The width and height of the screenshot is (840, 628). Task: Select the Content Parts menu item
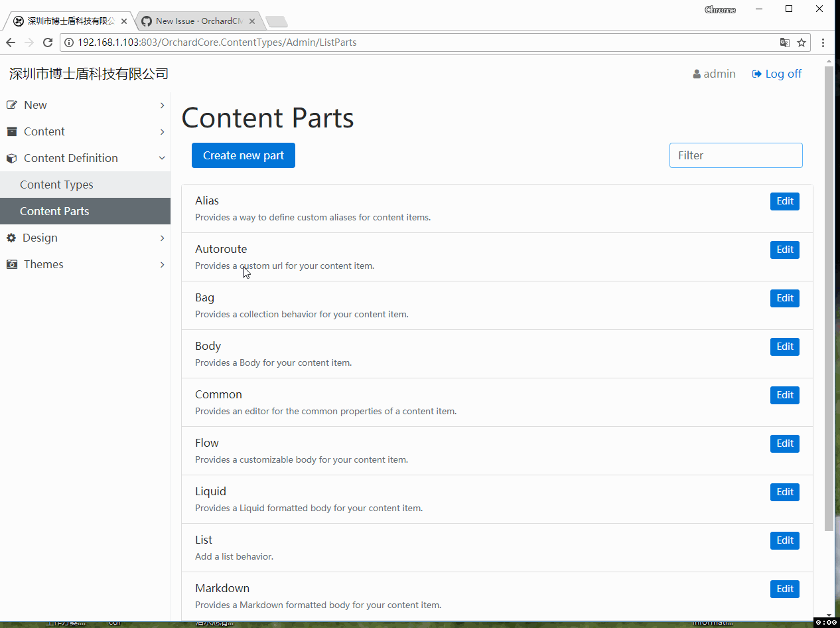pyautogui.click(x=85, y=211)
